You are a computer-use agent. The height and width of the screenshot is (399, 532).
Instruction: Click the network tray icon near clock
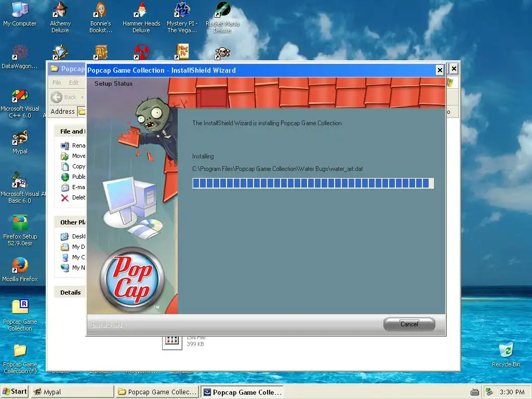(x=489, y=392)
